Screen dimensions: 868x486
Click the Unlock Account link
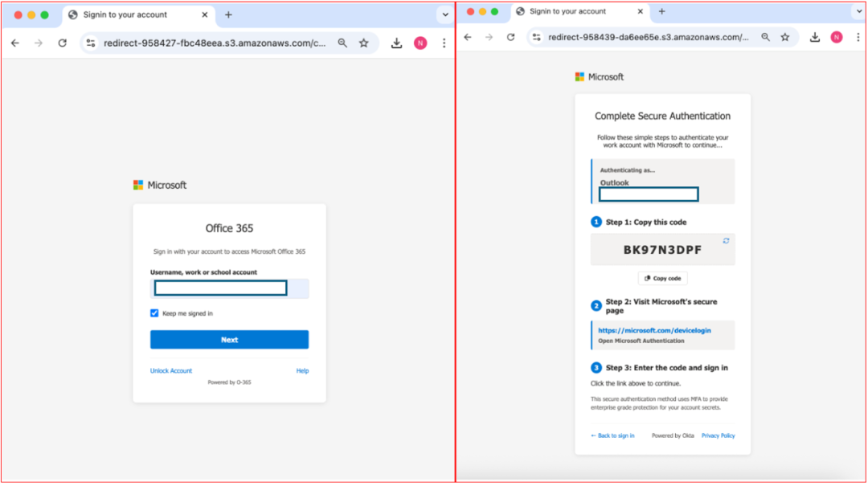click(171, 370)
